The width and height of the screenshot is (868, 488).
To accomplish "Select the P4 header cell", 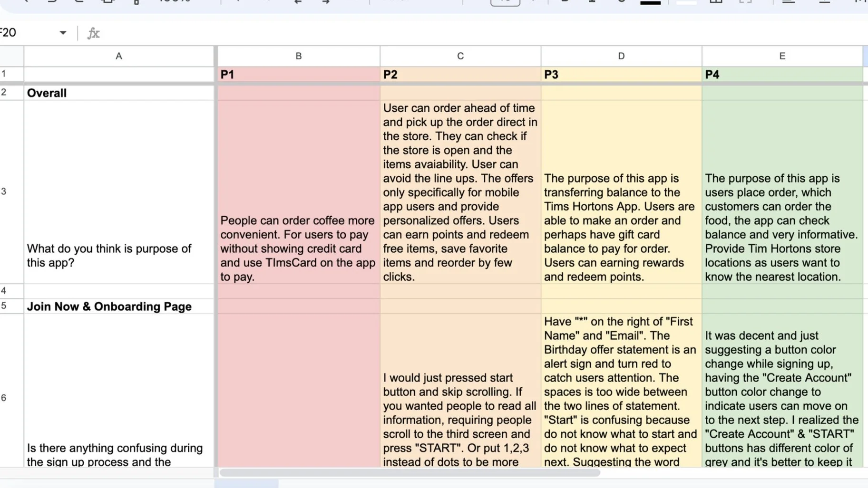I will coord(782,74).
